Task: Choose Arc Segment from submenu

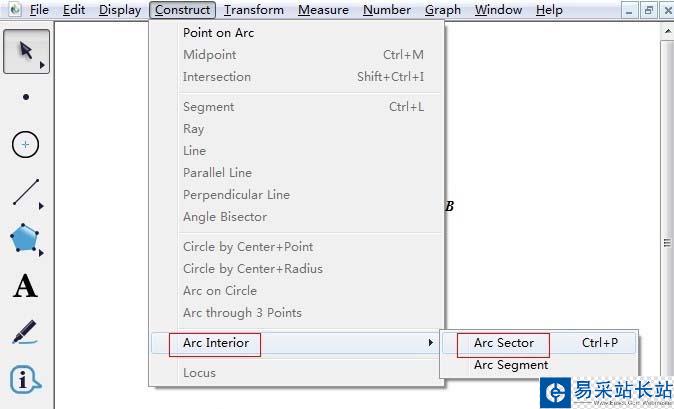Action: click(x=510, y=365)
